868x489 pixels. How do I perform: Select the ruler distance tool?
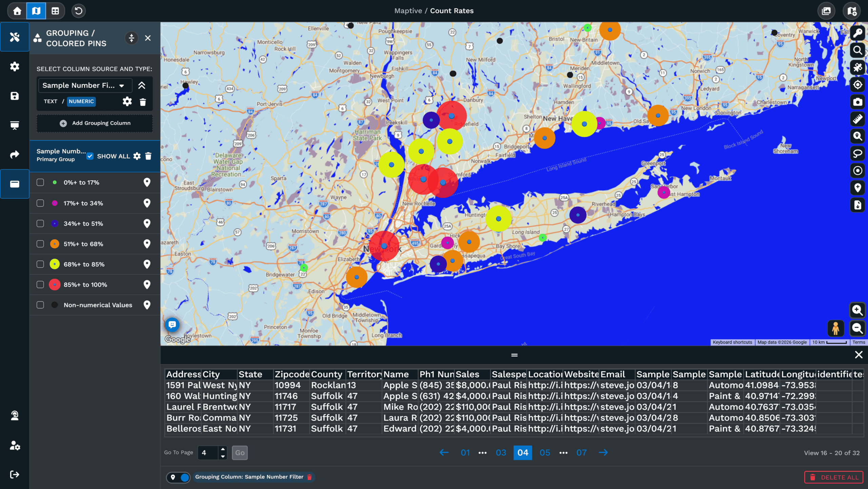pyautogui.click(x=857, y=119)
